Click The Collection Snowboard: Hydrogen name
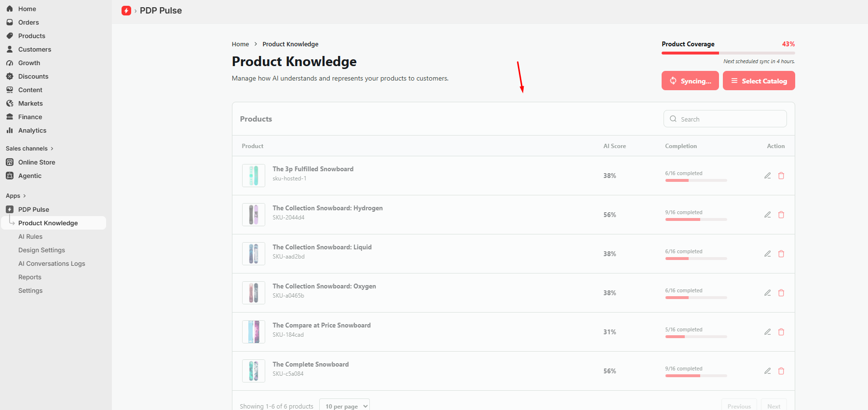The height and width of the screenshot is (410, 868). [327, 208]
